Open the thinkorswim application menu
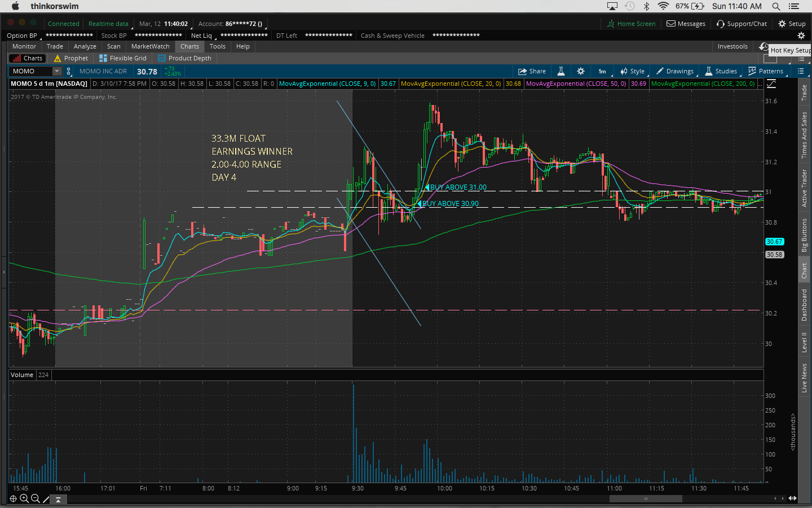The height and width of the screenshot is (508, 812). 55,6
